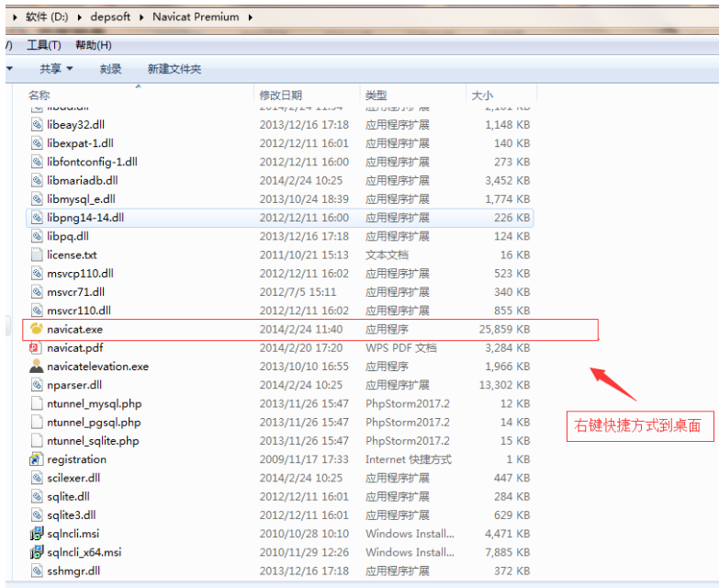Screen dimensions: 719x588
Task: Sort by the 大小 column header
Action: pyautogui.click(x=482, y=96)
